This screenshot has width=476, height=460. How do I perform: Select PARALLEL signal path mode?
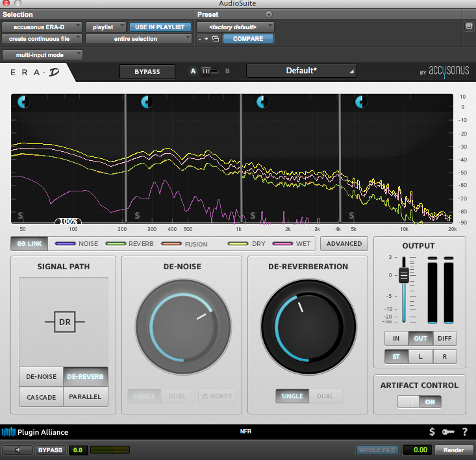tap(85, 397)
